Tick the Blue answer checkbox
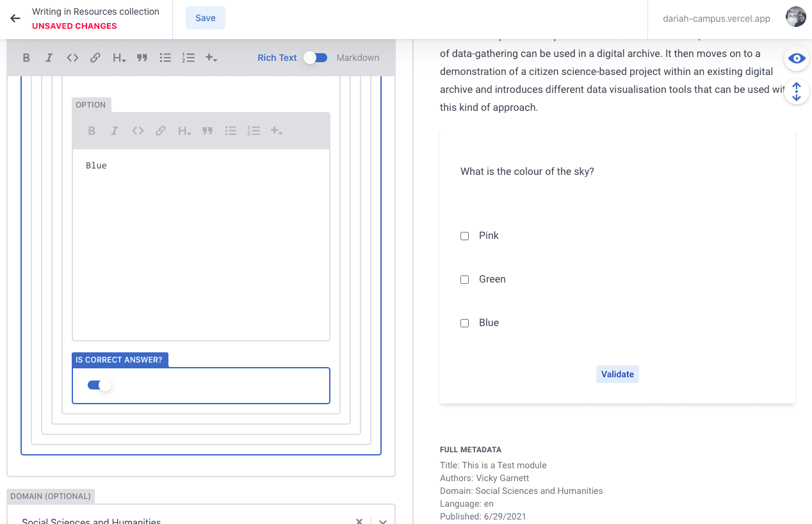The width and height of the screenshot is (812, 524). pyautogui.click(x=465, y=323)
